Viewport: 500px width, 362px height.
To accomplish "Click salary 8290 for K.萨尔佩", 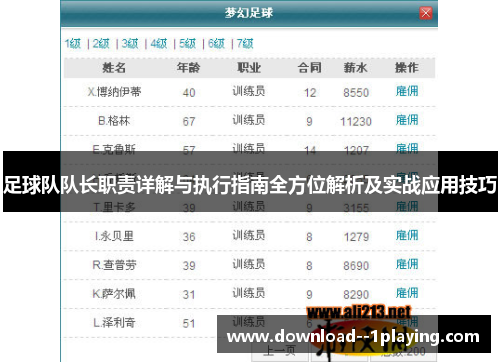I will click(356, 295).
